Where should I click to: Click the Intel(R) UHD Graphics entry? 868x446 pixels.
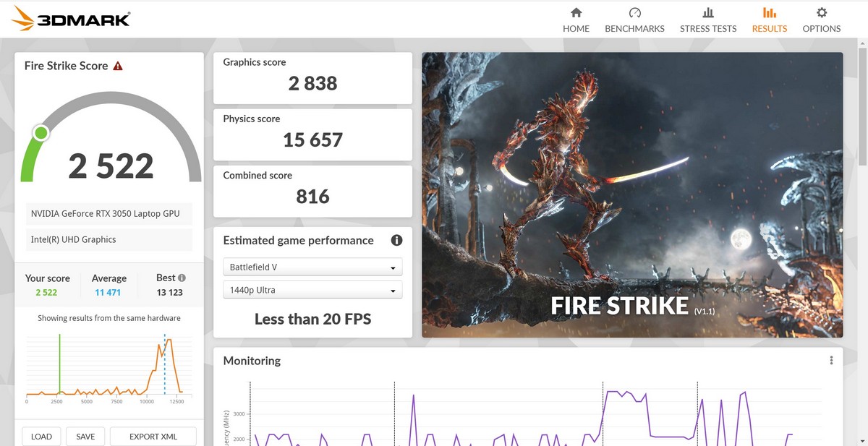[109, 239]
